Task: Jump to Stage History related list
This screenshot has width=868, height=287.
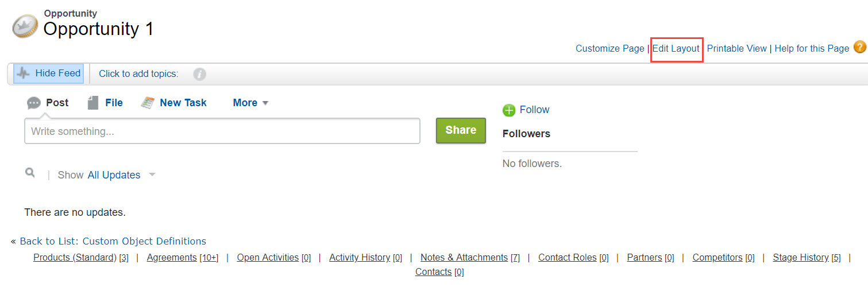Action: coord(800,258)
